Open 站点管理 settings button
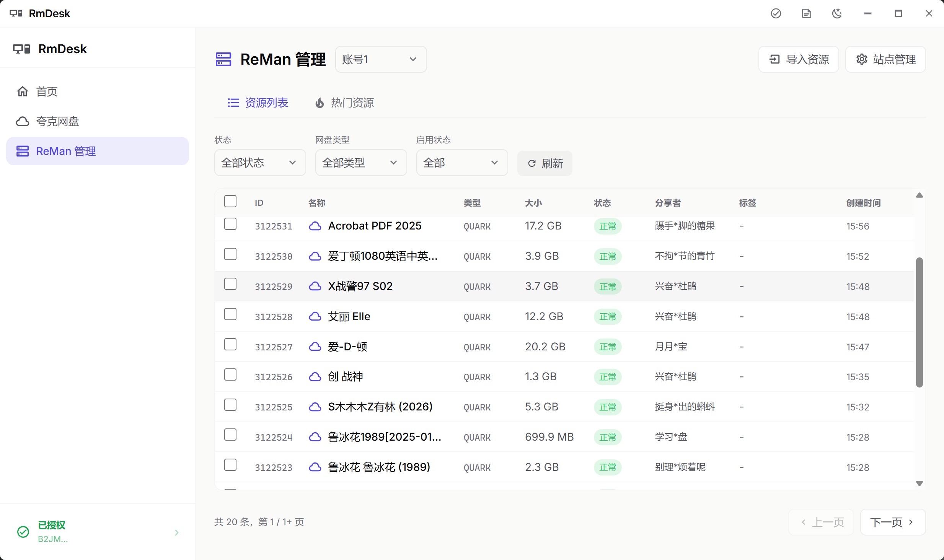The width and height of the screenshot is (944, 560). 885,59
